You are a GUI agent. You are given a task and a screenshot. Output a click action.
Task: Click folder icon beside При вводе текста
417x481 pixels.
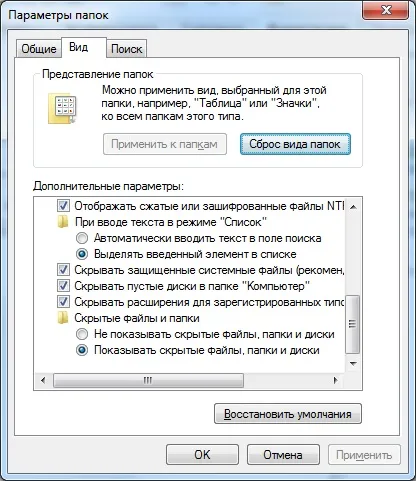click(63, 222)
